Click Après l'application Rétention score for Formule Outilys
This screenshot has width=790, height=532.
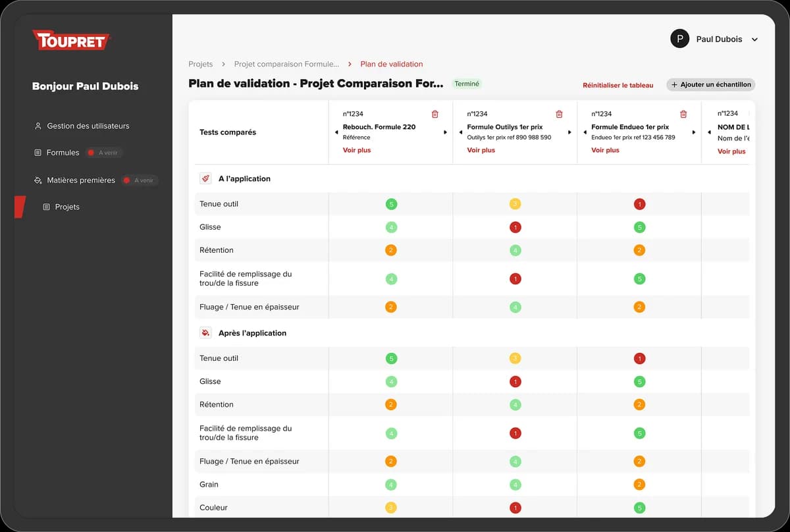tap(515, 404)
